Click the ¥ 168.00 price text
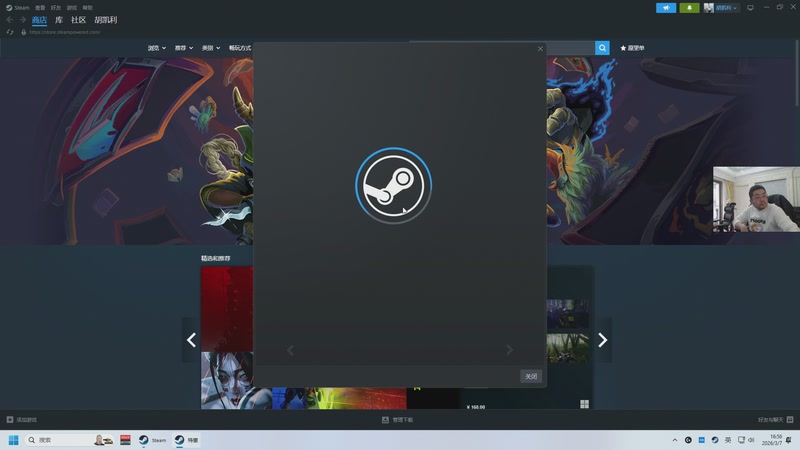 click(476, 407)
